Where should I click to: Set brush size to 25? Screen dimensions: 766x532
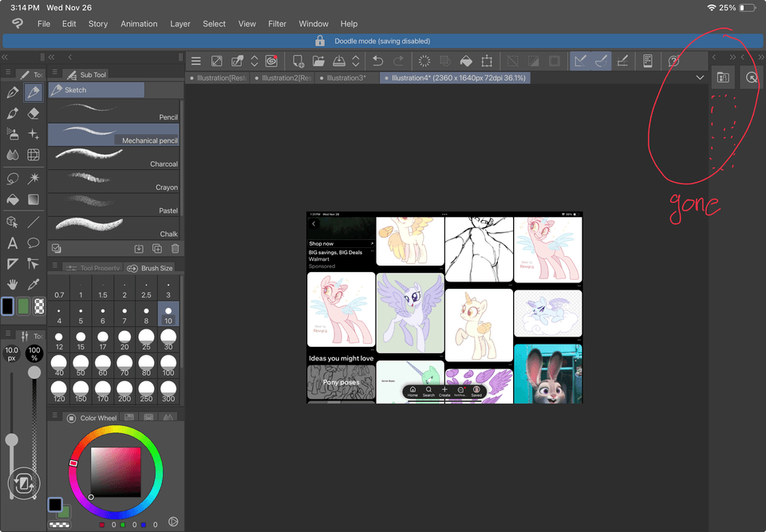click(x=146, y=340)
